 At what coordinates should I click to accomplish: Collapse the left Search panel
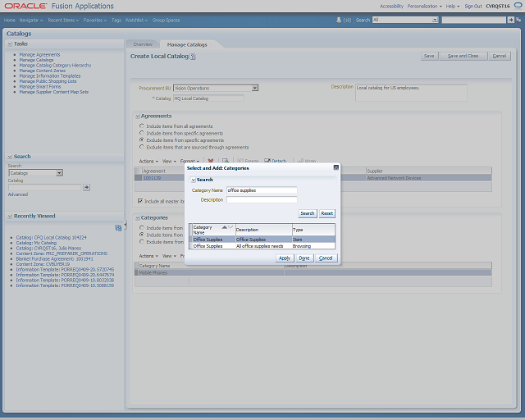(10, 157)
